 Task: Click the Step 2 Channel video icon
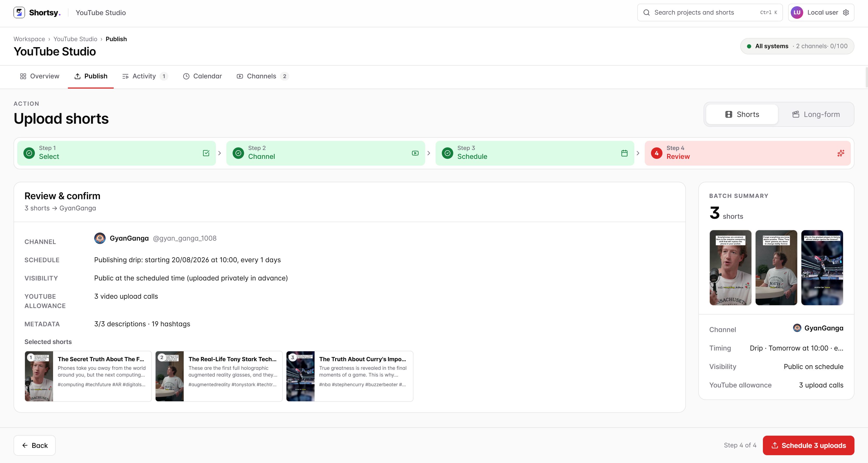(415, 153)
